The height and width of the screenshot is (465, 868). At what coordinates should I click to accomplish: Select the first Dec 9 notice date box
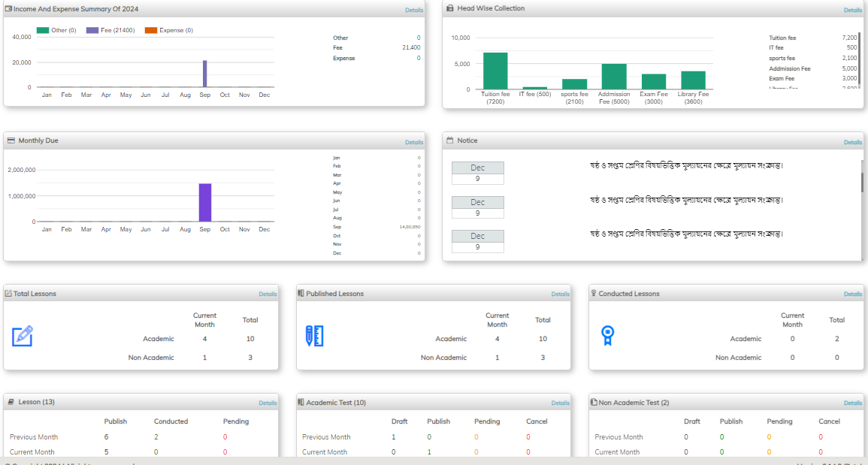pos(478,173)
